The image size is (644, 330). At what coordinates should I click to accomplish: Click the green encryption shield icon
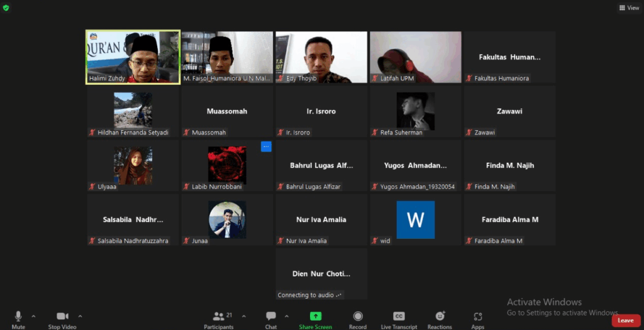[x=6, y=8]
